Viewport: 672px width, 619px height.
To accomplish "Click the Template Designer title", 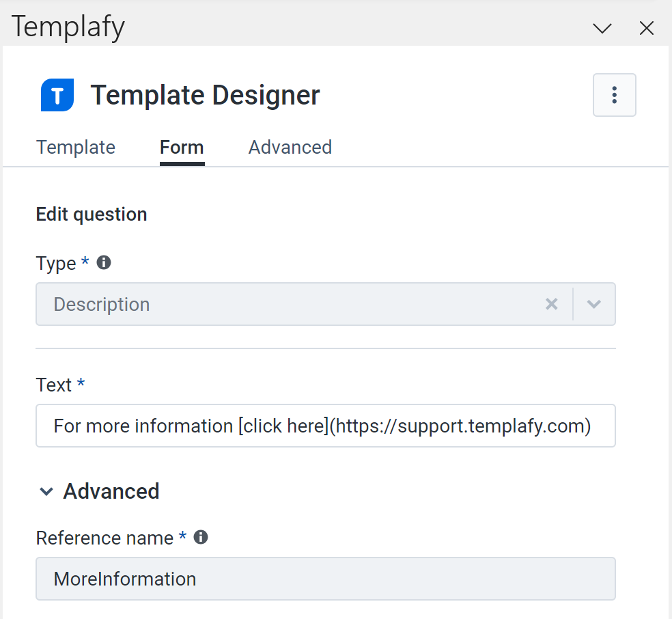I will click(206, 95).
